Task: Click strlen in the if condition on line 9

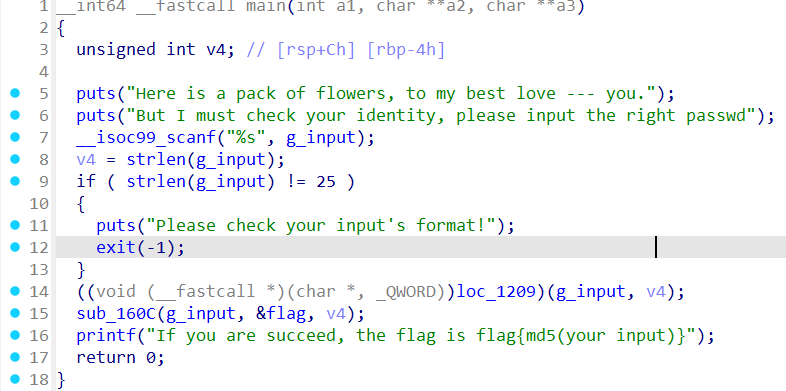Action: (156, 181)
